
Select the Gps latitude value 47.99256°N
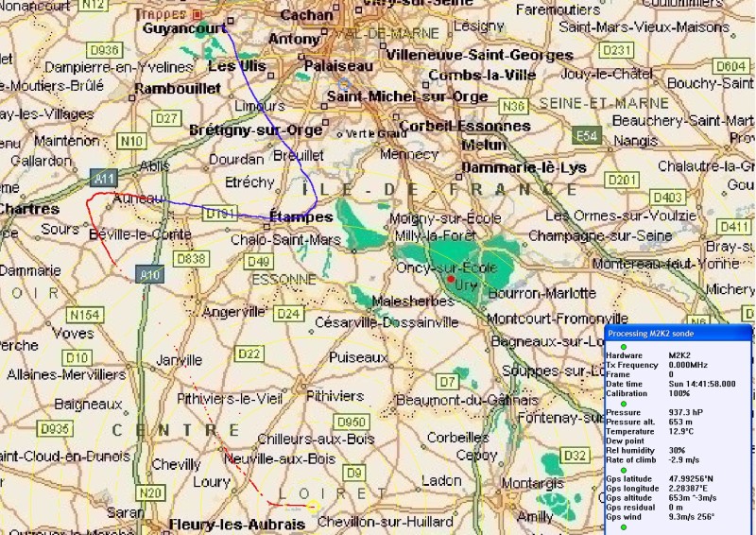click(x=691, y=478)
